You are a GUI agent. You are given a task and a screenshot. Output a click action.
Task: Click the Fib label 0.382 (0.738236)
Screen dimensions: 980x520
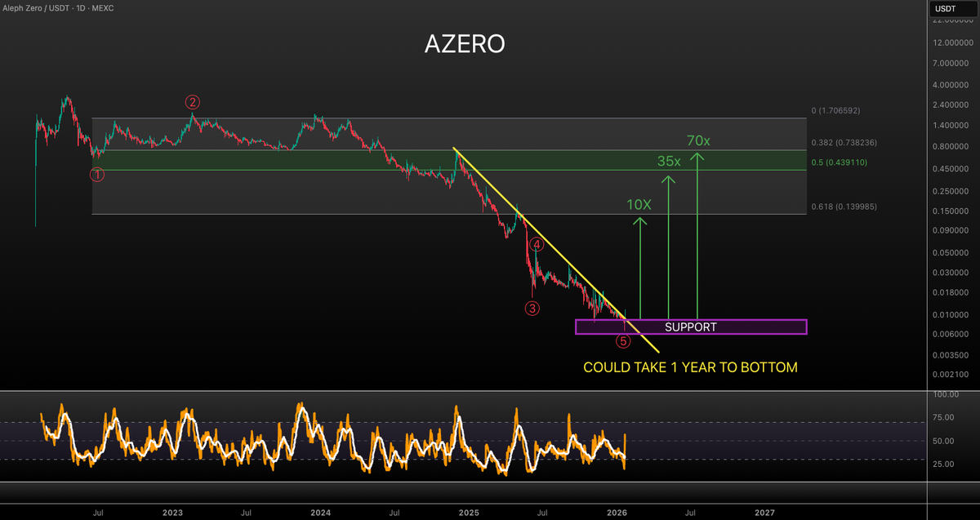tap(844, 142)
